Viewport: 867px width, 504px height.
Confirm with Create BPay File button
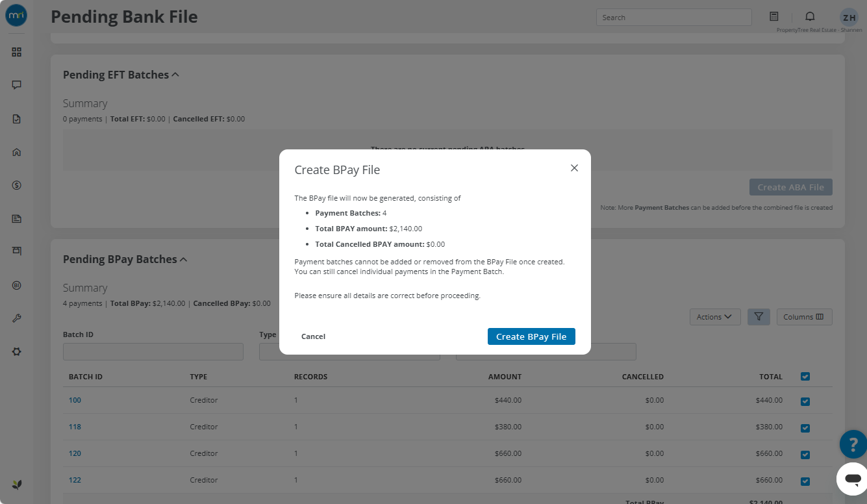coord(531,336)
